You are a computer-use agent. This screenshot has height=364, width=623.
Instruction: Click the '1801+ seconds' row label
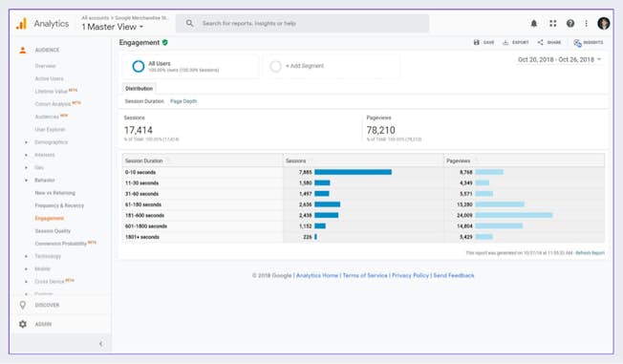(x=142, y=237)
